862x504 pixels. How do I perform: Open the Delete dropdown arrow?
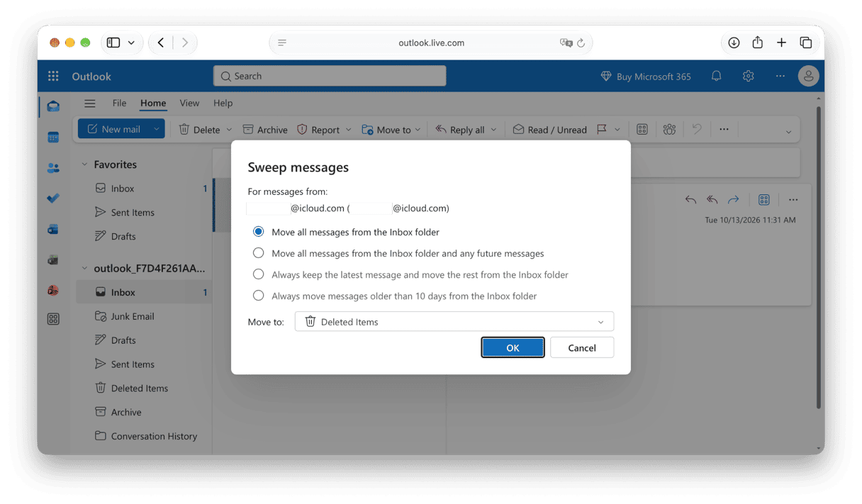[229, 130]
